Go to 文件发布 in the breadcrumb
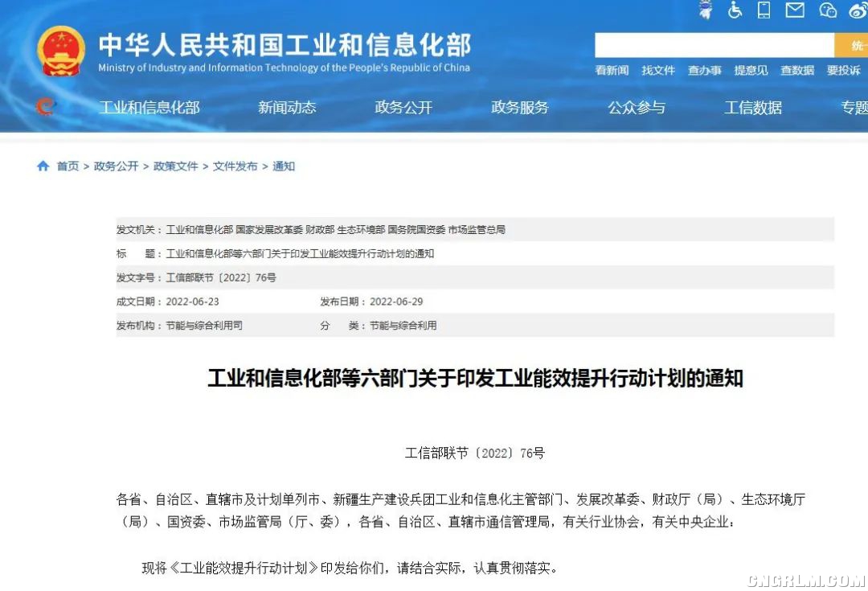868x591 pixels. 235,166
